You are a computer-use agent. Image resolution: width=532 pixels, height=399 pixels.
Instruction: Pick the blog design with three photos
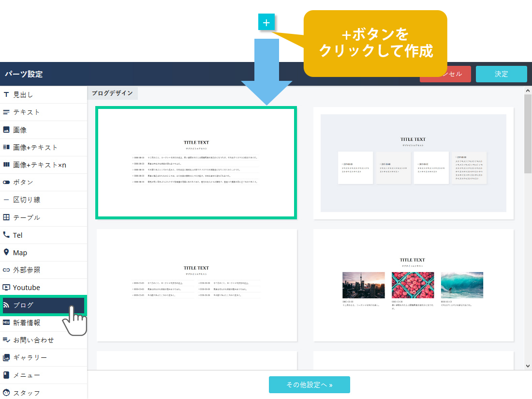point(413,285)
